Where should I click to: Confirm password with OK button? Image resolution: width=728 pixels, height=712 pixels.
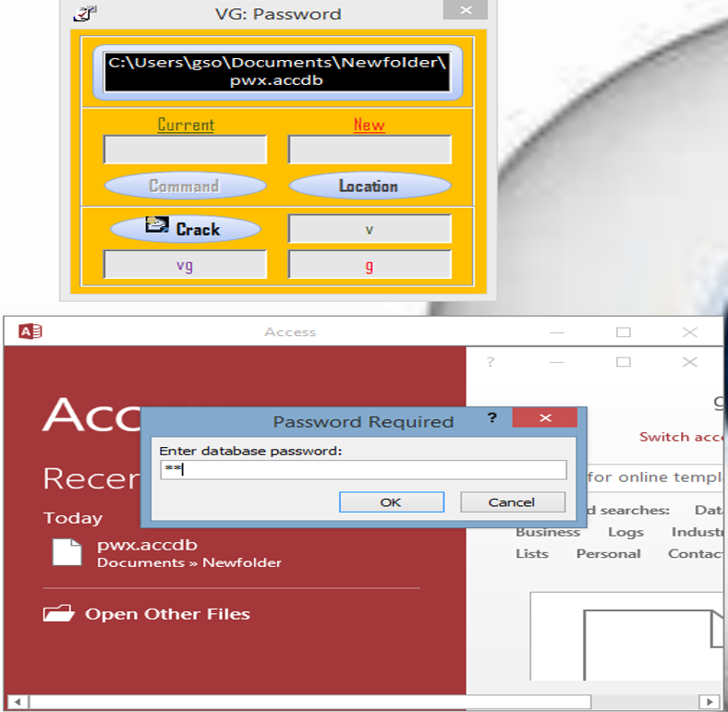click(x=392, y=502)
